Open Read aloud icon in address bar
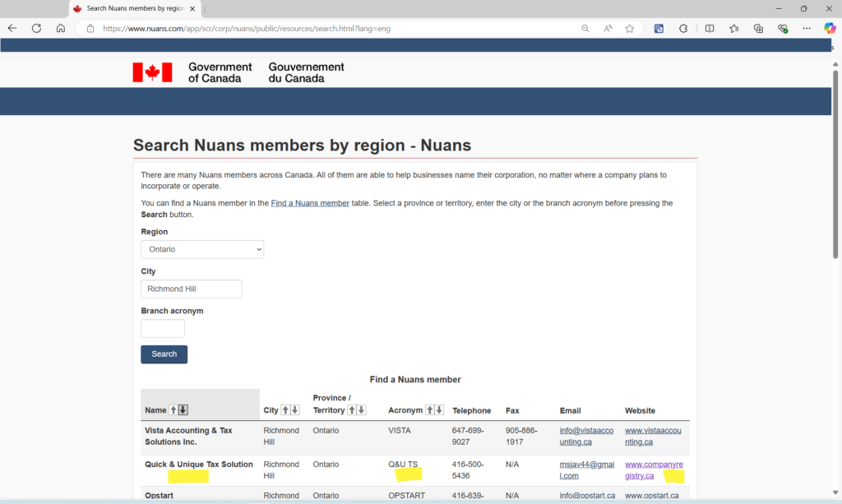The height and width of the screenshot is (504, 842). click(608, 29)
